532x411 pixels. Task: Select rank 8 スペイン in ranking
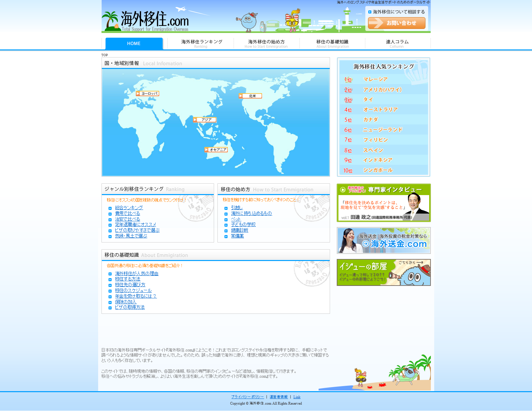click(x=383, y=150)
